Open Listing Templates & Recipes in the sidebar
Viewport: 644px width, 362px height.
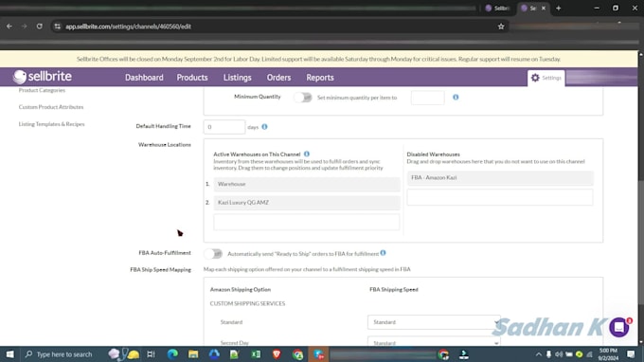(x=51, y=124)
